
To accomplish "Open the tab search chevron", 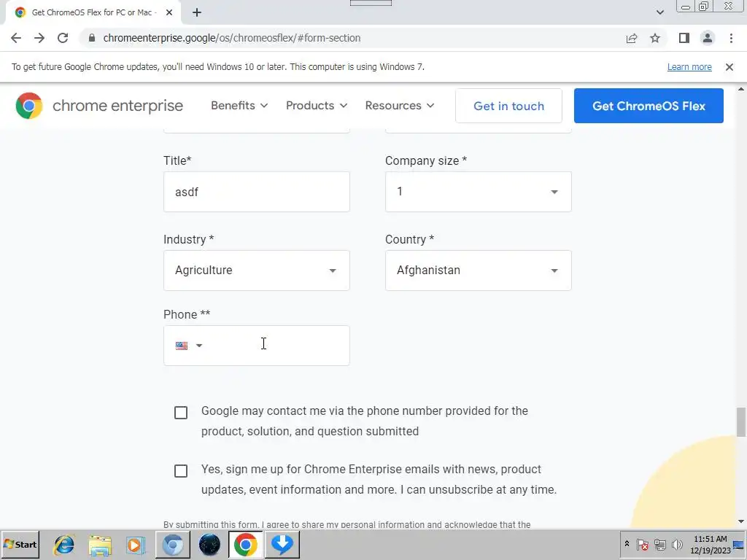I will [659, 13].
